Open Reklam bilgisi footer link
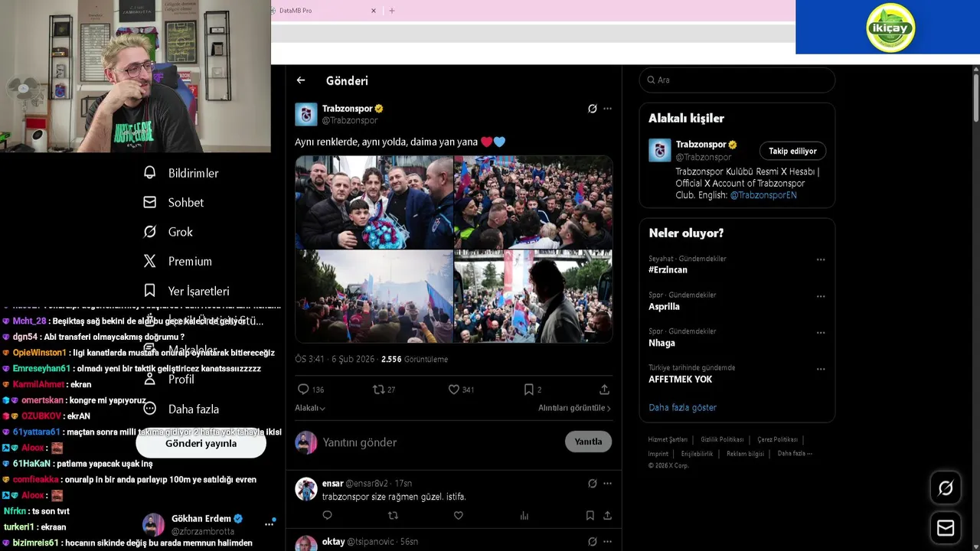The image size is (980, 551). (x=745, y=454)
